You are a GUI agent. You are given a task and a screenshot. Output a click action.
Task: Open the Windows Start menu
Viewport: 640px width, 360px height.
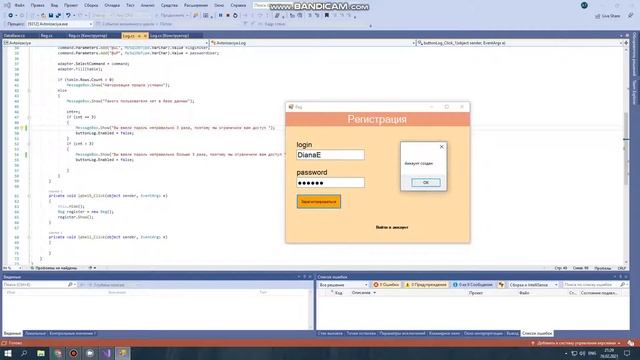(x=8, y=353)
